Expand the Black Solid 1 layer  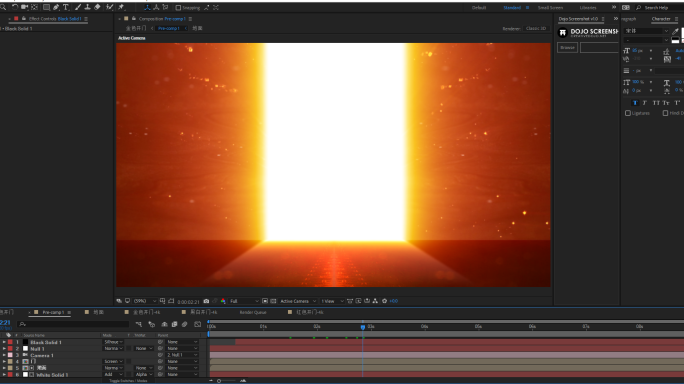[x=4, y=342]
